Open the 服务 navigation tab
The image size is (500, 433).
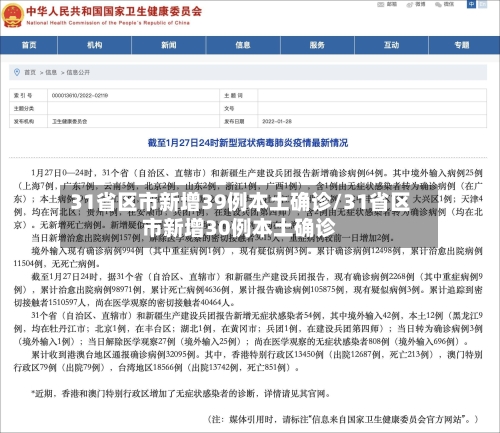[317, 45]
